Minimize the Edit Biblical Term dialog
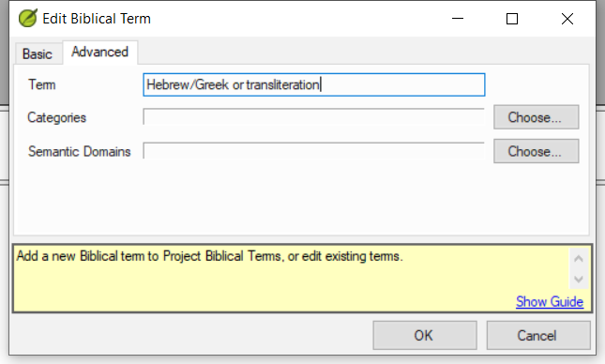This screenshot has height=364, width=605. [x=457, y=19]
